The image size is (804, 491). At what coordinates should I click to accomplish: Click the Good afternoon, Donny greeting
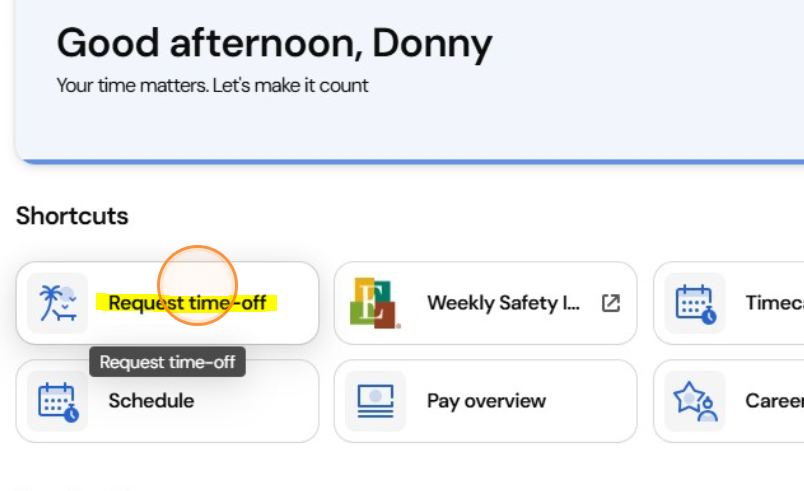pyautogui.click(x=274, y=44)
